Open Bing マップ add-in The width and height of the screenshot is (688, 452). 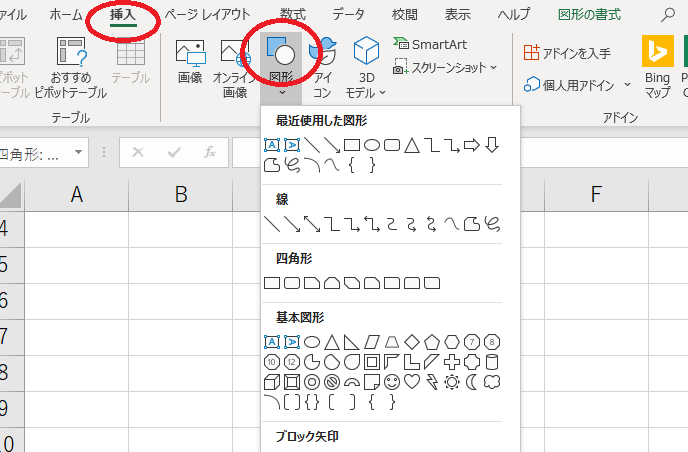pyautogui.click(x=657, y=67)
